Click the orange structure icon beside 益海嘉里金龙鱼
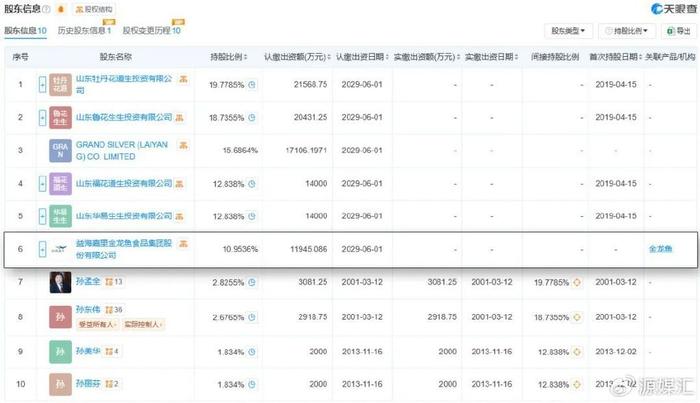 point(183,244)
